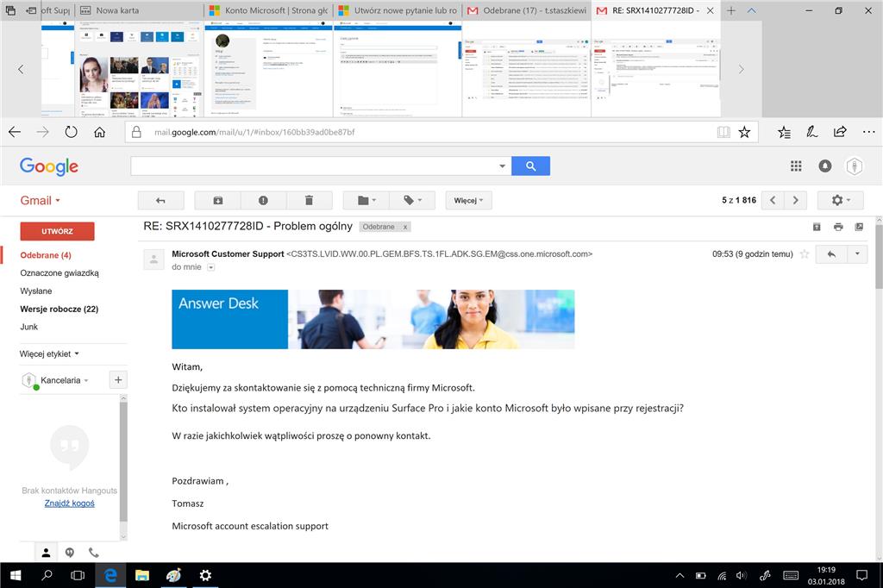Select the Hangouts phone calls icon
Image resolution: width=883 pixels, height=588 pixels.
pos(93,553)
